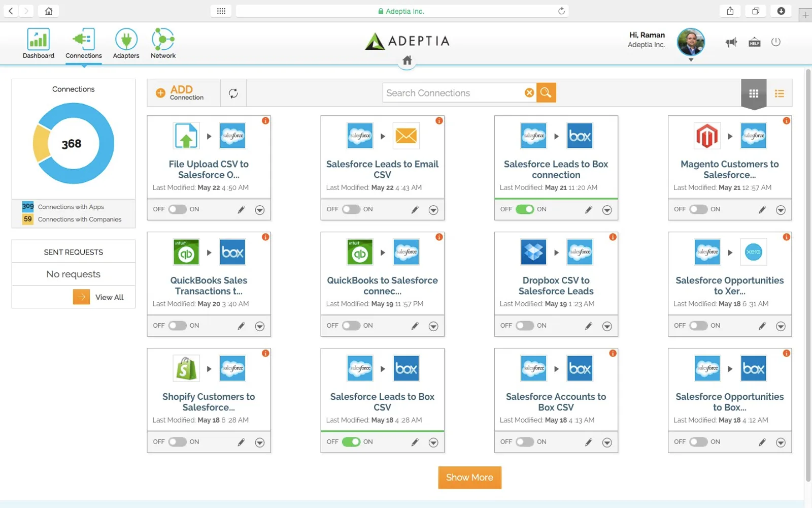The height and width of the screenshot is (508, 812).
Task: Click the power logout icon
Action: [x=776, y=42]
